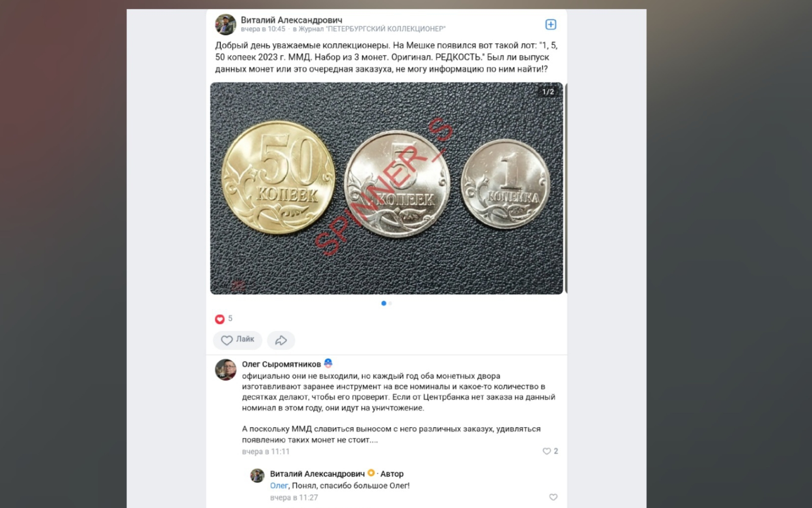This screenshot has width=812, height=508.
Task: Click the badge icon next to Олег Сыромятников
Action: point(328,363)
